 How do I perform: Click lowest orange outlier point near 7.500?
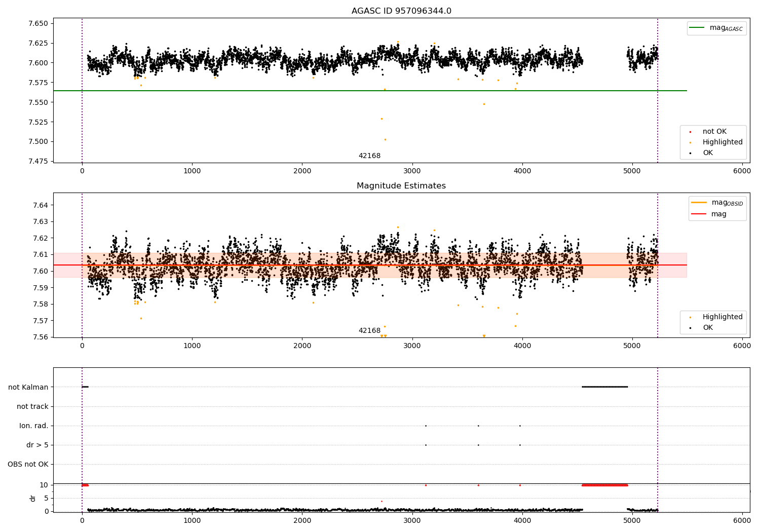click(385, 139)
